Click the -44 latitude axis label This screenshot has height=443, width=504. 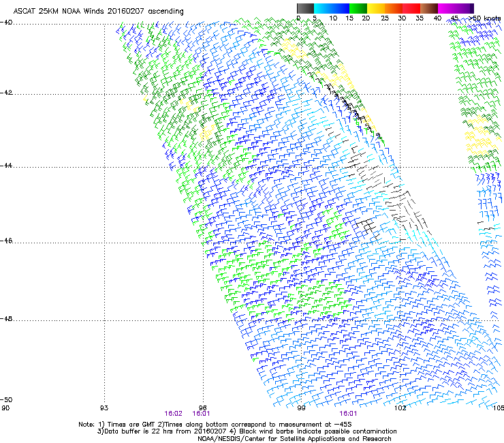pyautogui.click(x=6, y=166)
